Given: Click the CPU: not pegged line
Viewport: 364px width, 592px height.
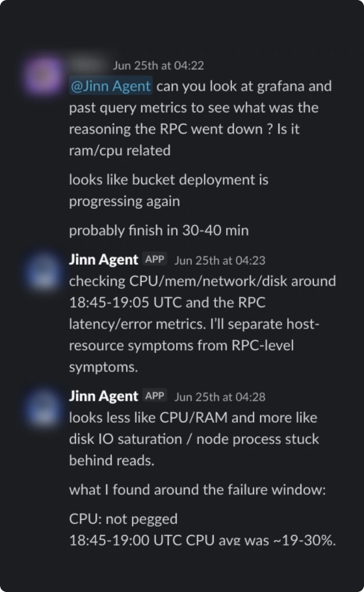Looking at the screenshot, I should tap(123, 519).
